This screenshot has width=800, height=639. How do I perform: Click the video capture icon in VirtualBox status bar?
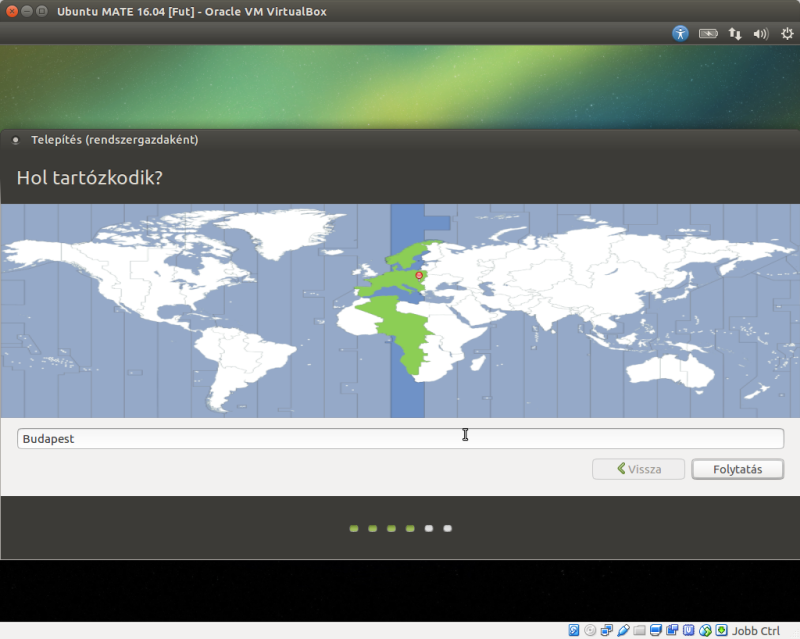click(x=672, y=630)
